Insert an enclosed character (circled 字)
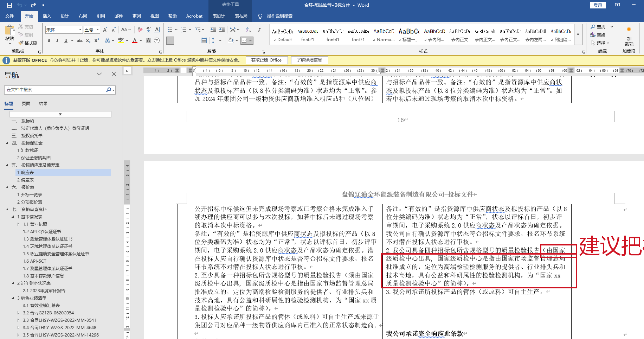644x339 pixels. 157,40
